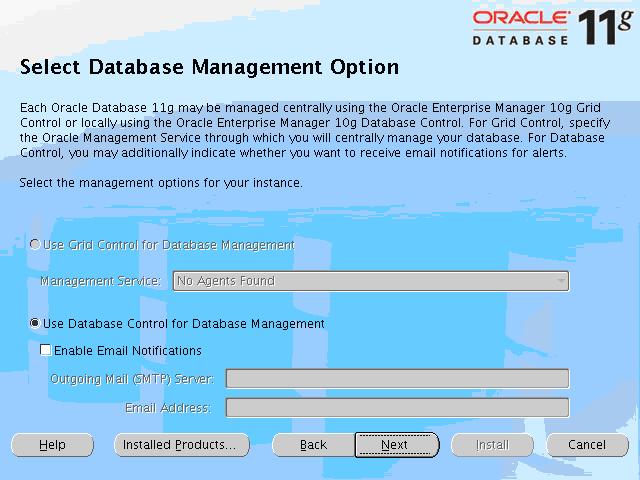Proceed with the Next button
This screenshot has width=640, height=480.
click(x=397, y=444)
